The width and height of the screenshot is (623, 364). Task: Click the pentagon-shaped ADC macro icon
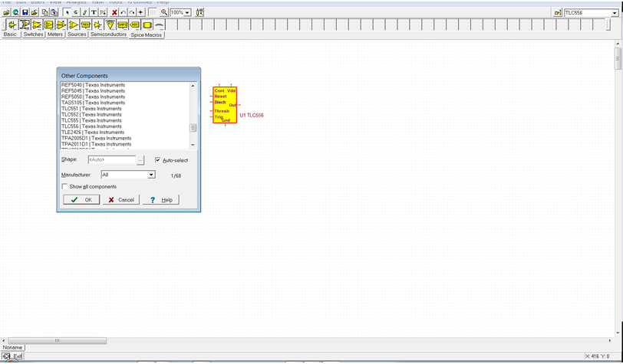coord(135,25)
